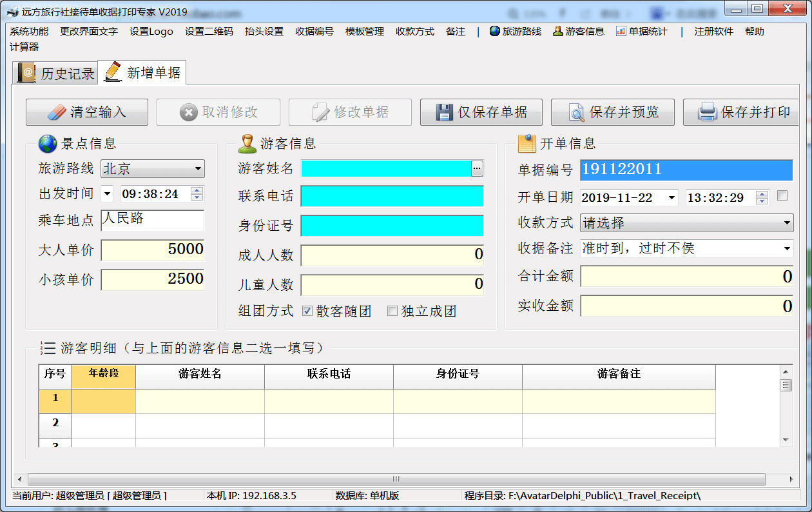Click the 保存并预览 button
This screenshot has height=512, width=812.
(613, 112)
